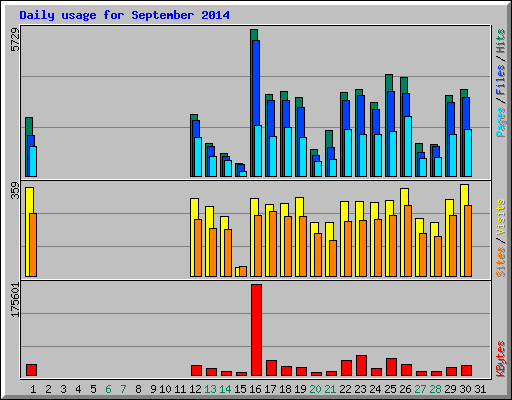Click the chart title Daily usage for September 2014
Image resolution: width=512 pixels, height=400 pixels.
click(x=124, y=15)
